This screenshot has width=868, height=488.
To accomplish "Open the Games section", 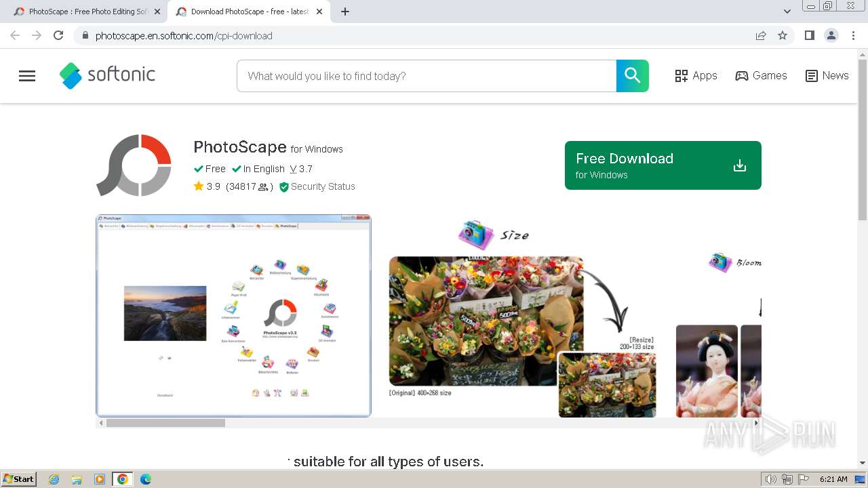I will (x=761, y=76).
